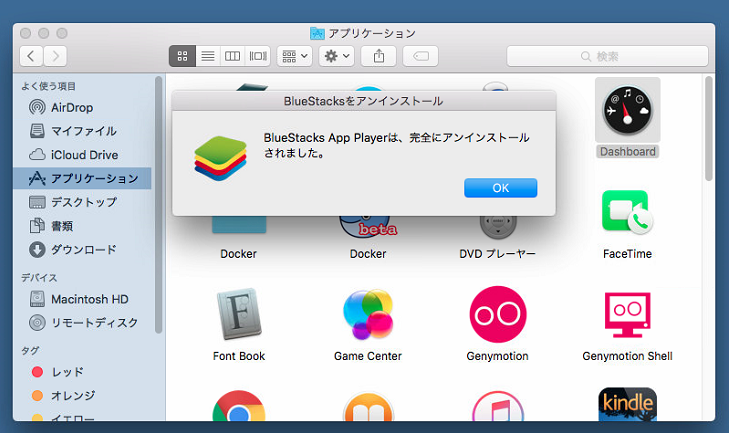Go back with the left arrow button
Image resolution: width=729 pixels, height=433 pixels.
click(31, 56)
